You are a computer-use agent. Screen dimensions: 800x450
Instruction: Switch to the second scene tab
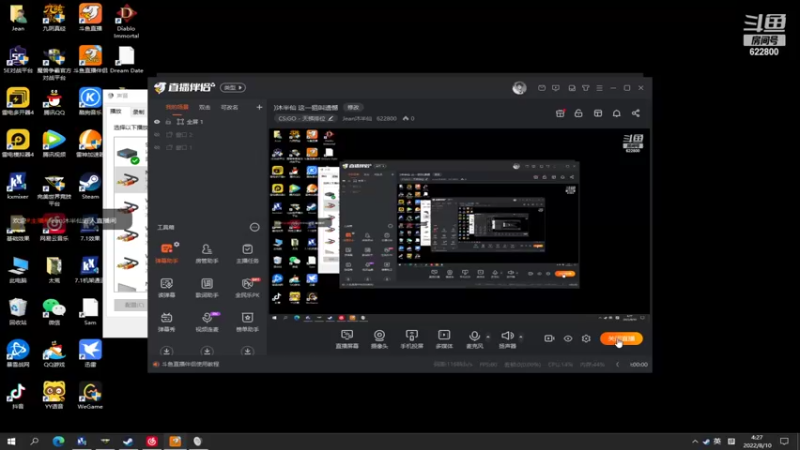pos(205,107)
